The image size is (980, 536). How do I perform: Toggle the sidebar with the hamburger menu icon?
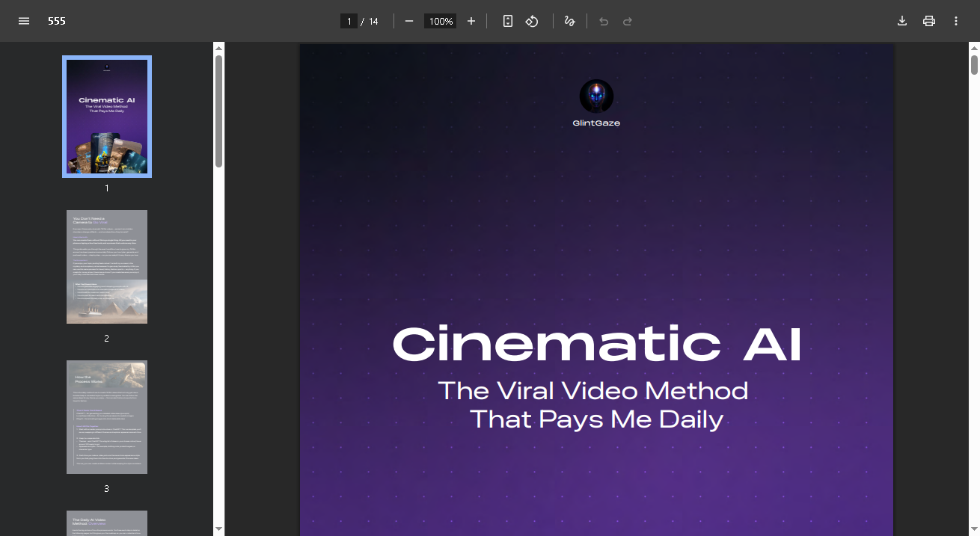pos(24,21)
